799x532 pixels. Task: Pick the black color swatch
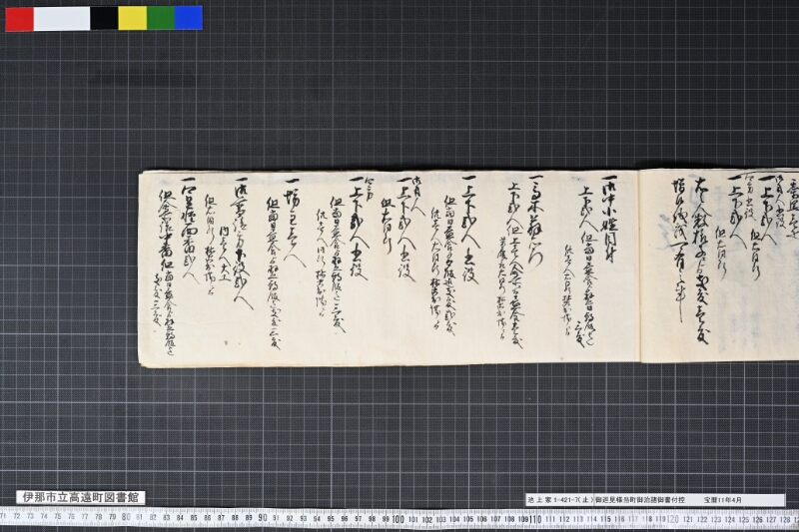(105, 18)
